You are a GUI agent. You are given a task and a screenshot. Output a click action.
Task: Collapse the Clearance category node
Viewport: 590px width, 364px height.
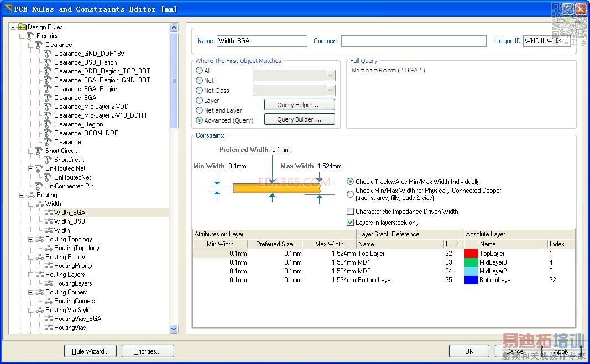point(31,45)
